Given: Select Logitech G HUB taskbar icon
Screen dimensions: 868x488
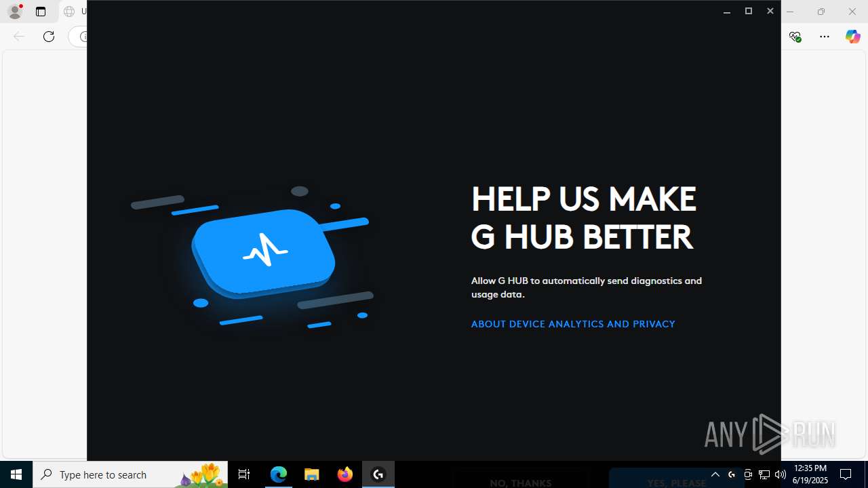Looking at the screenshot, I should pyautogui.click(x=378, y=474).
